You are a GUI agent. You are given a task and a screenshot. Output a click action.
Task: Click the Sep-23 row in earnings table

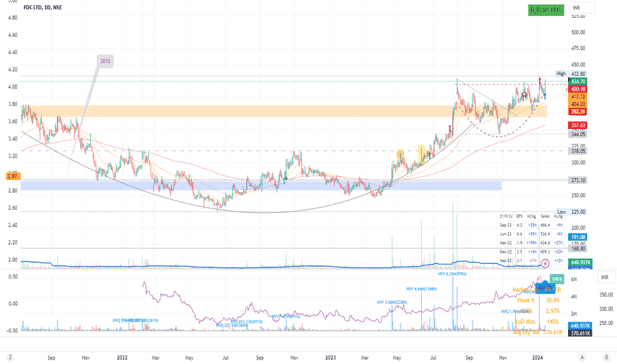(531, 225)
